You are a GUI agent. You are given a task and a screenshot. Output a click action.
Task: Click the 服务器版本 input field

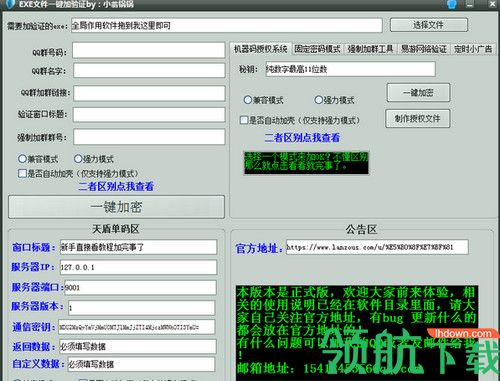[141, 307]
